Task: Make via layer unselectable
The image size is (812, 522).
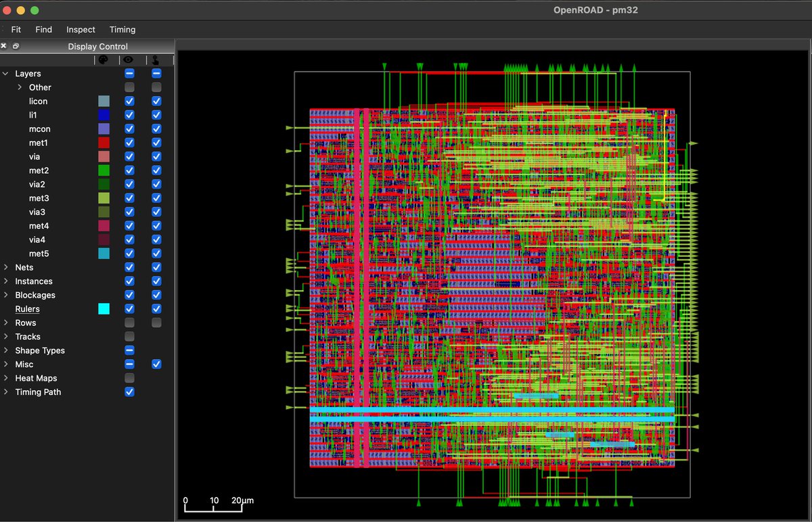Action: click(156, 157)
